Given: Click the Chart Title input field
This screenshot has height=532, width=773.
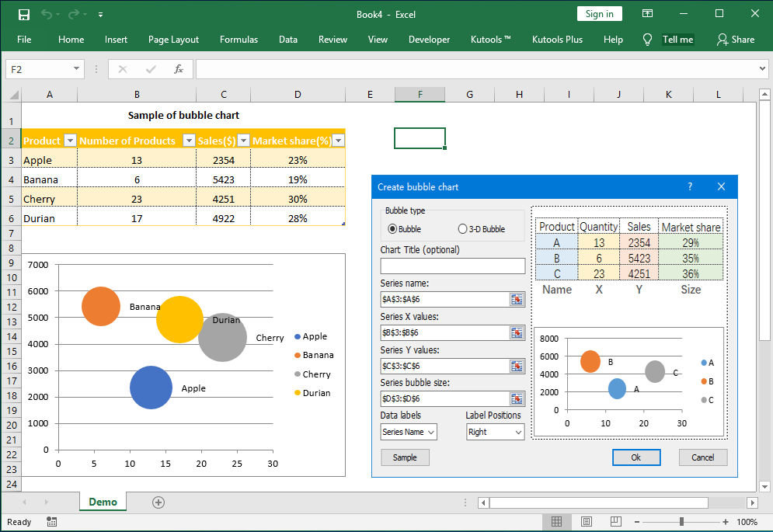Looking at the screenshot, I should tap(452, 266).
